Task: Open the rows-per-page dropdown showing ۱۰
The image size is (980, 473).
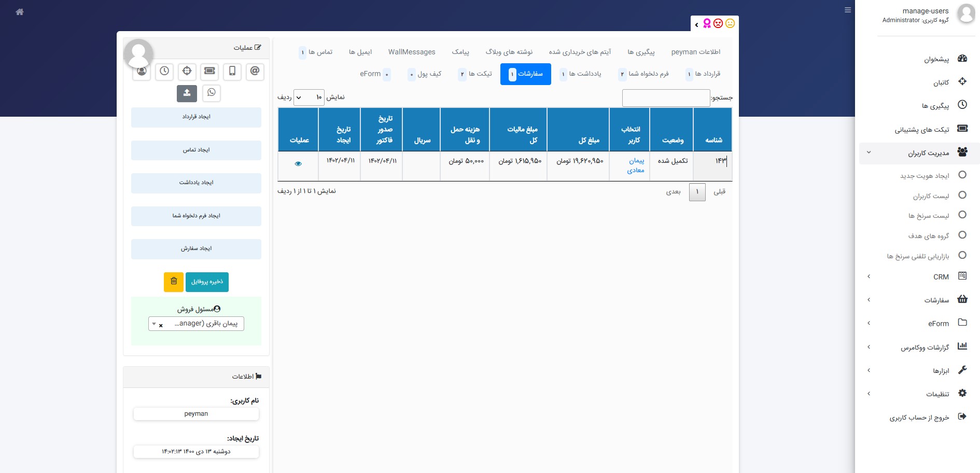Action: 309,98
